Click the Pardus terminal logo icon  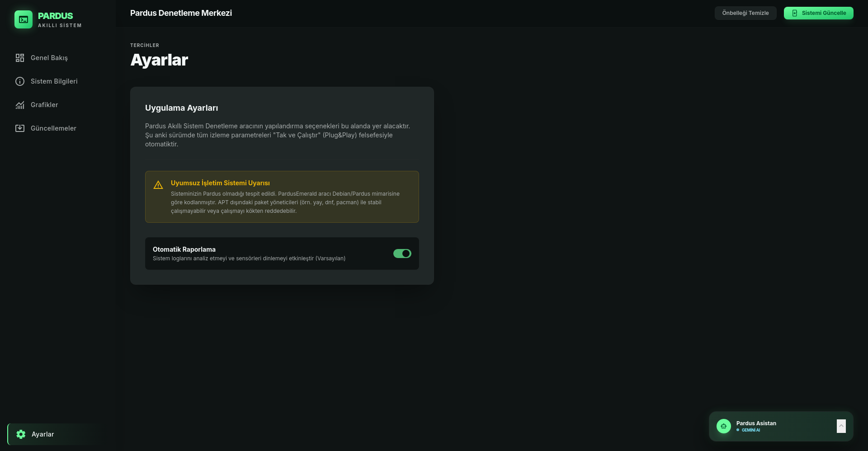pos(24,19)
